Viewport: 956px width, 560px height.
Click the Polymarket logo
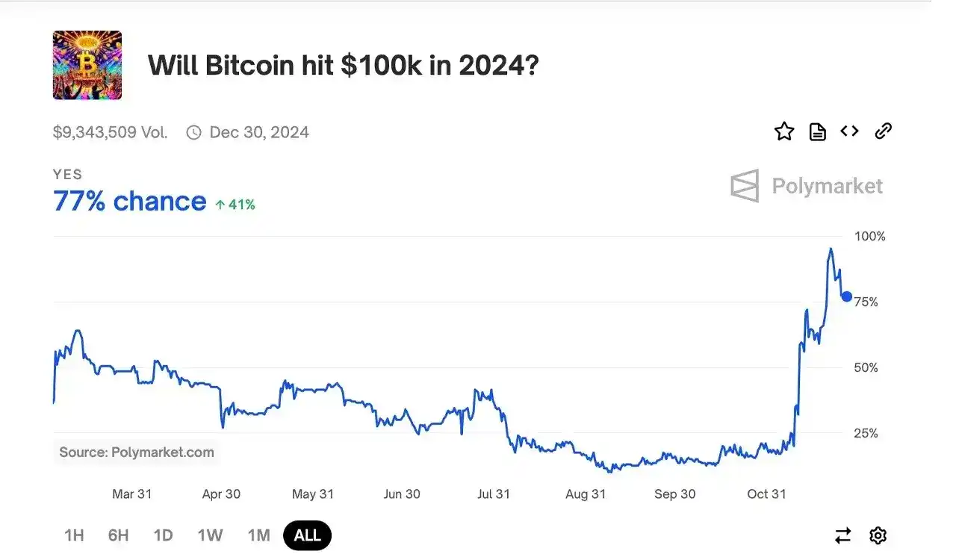coord(807,186)
